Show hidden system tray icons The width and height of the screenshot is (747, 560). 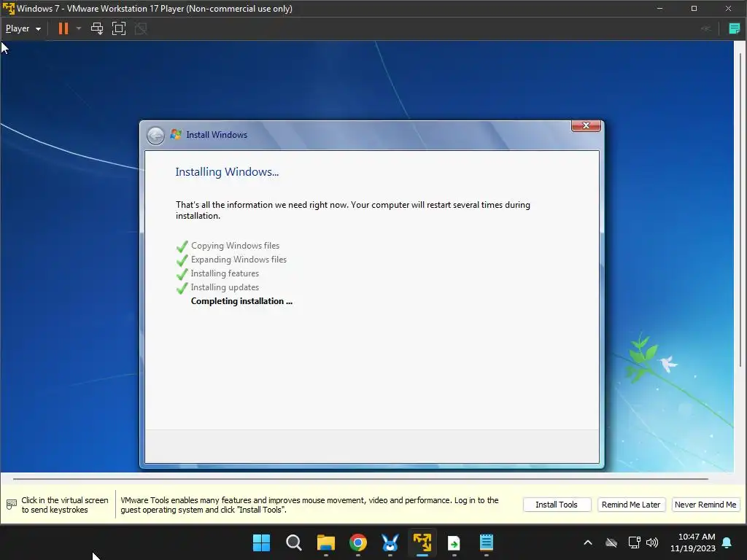coord(588,542)
